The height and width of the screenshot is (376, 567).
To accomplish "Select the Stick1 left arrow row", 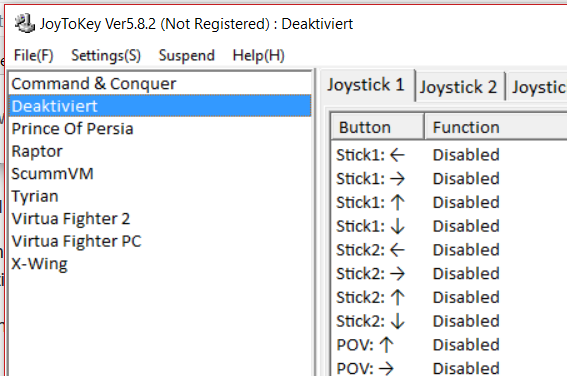I will [449, 155].
